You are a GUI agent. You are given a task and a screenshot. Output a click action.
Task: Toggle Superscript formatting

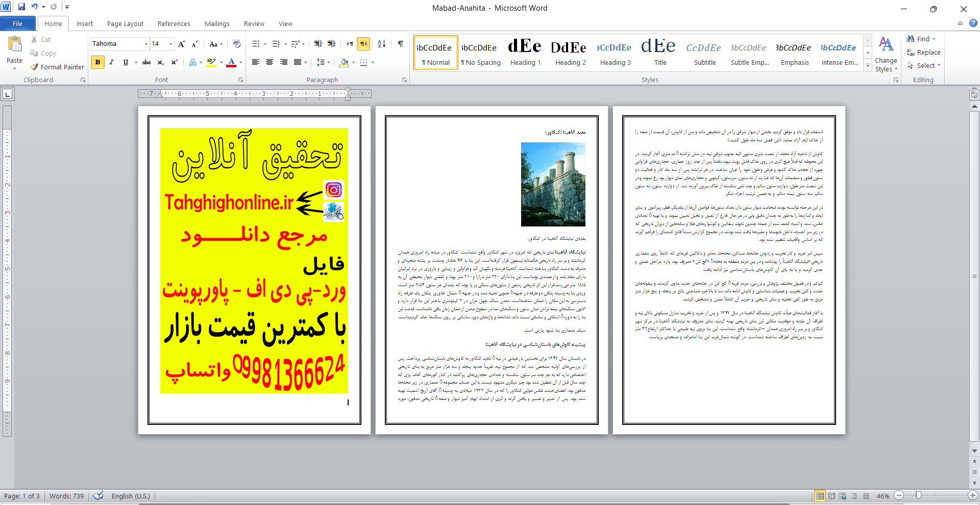(174, 62)
